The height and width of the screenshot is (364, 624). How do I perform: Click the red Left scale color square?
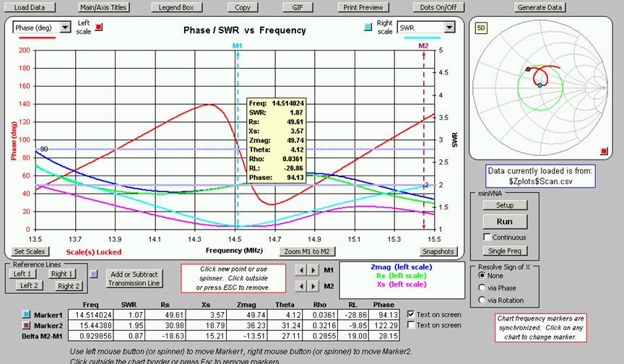[100, 27]
